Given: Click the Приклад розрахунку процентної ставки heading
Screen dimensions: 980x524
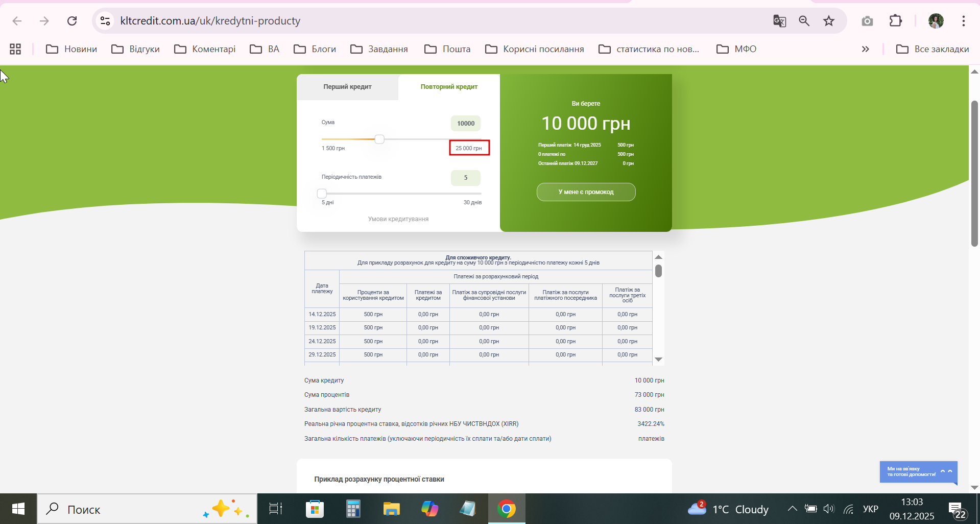Looking at the screenshot, I should click(379, 479).
